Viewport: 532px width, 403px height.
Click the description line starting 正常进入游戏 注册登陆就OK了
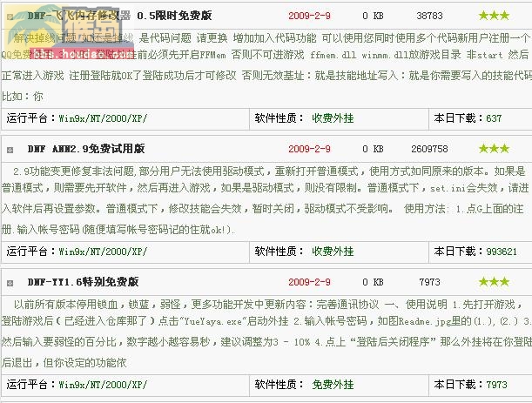coord(266,76)
